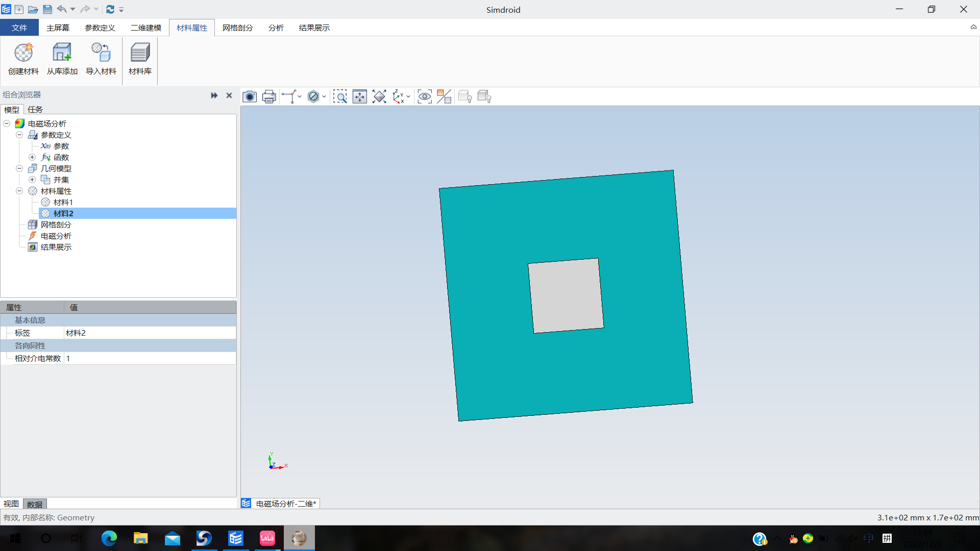The height and width of the screenshot is (551, 980).
Task: Click the eye focus view icon
Action: coord(425,96)
